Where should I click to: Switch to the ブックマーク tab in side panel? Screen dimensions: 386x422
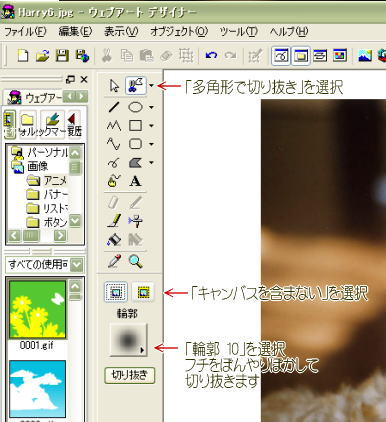coord(52,124)
